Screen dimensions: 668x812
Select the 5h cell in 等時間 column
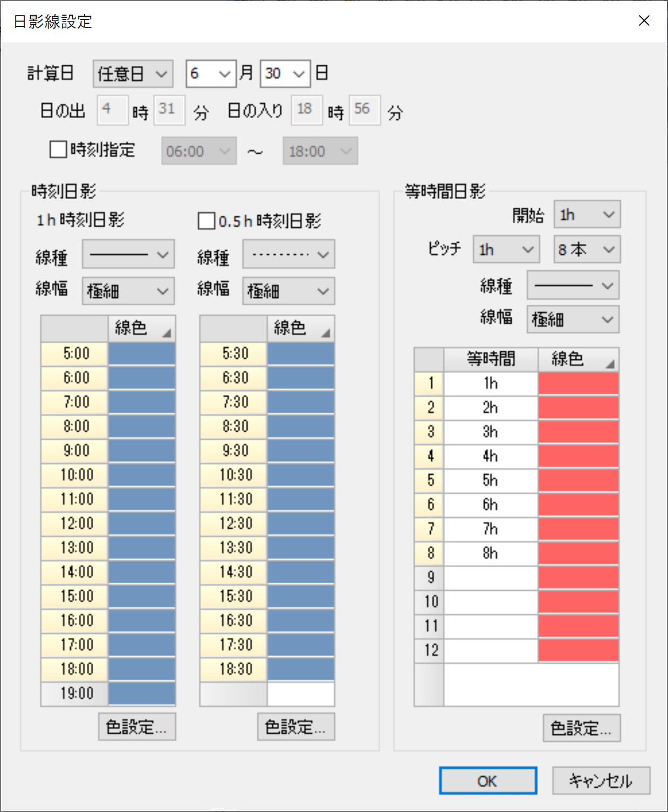pyautogui.click(x=490, y=480)
